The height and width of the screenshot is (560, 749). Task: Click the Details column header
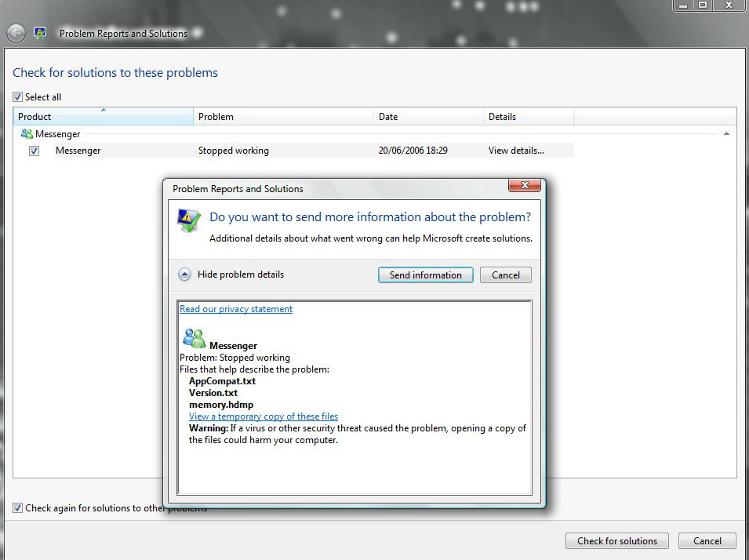coord(528,117)
